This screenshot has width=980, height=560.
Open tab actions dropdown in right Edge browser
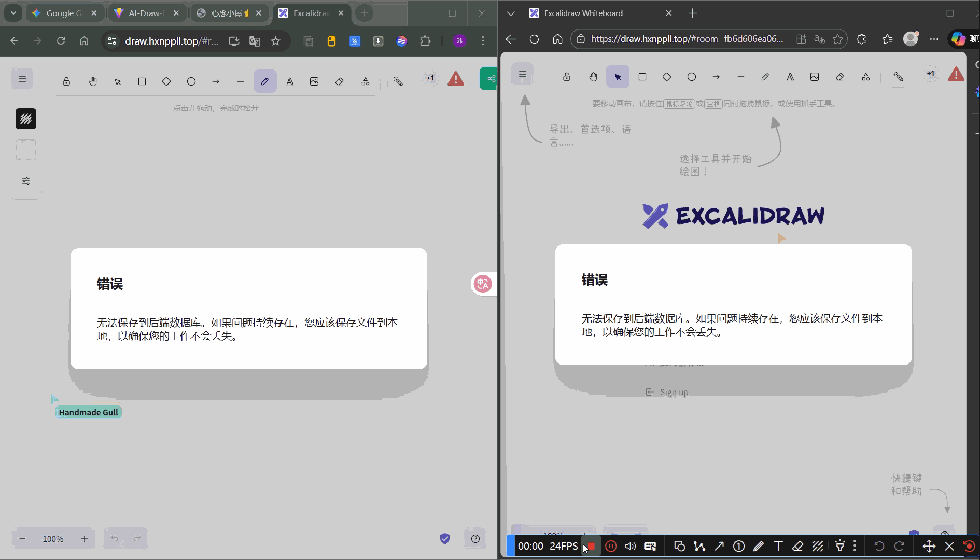click(511, 13)
